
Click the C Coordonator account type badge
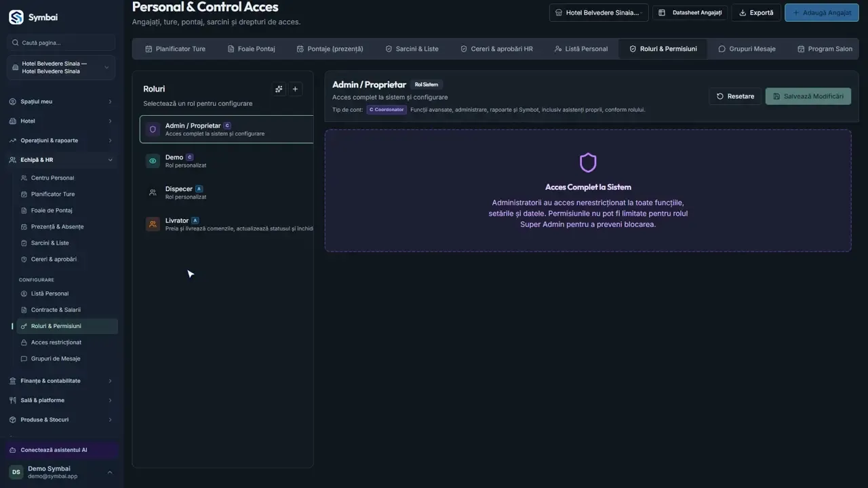pos(387,110)
